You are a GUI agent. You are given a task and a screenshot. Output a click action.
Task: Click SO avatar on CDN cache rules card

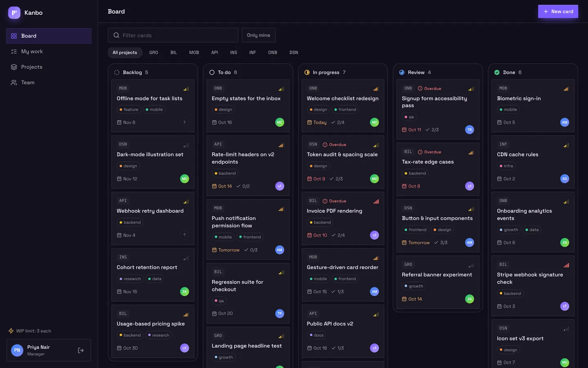click(x=565, y=179)
